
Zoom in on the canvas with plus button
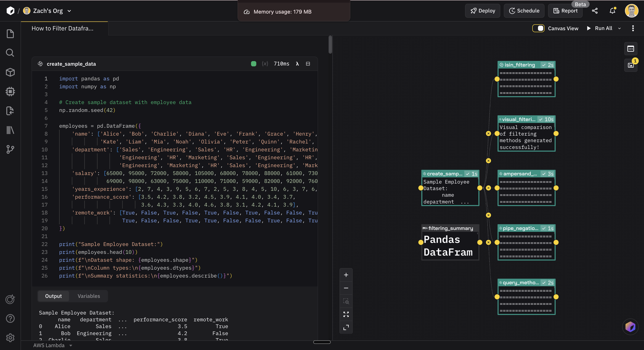pos(346,275)
